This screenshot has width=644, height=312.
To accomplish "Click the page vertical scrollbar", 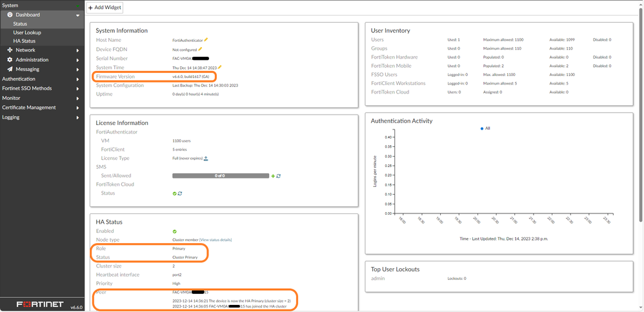I will coord(641,115).
